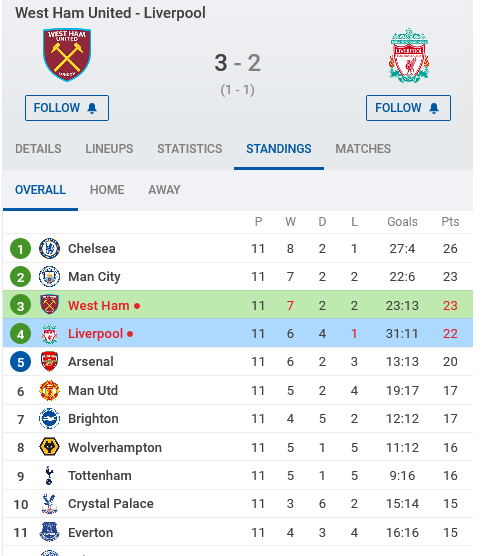Show Home standings sub-tab
This screenshot has width=482, height=556.
107,190
